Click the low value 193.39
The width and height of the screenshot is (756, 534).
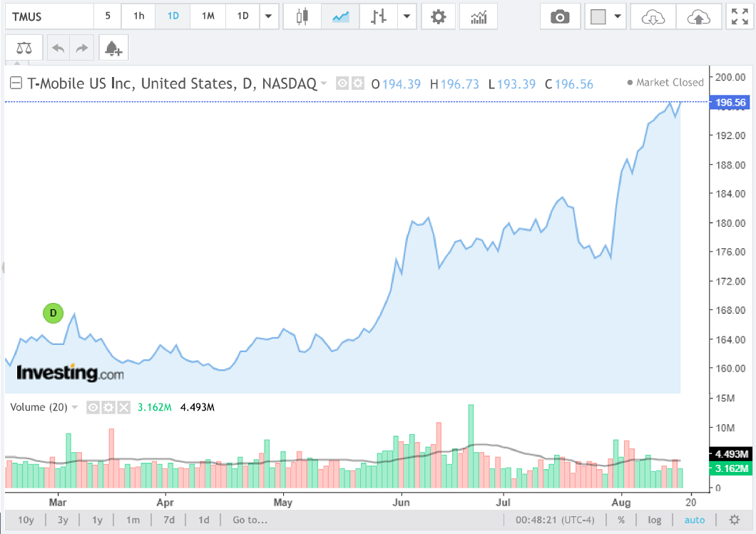click(516, 84)
